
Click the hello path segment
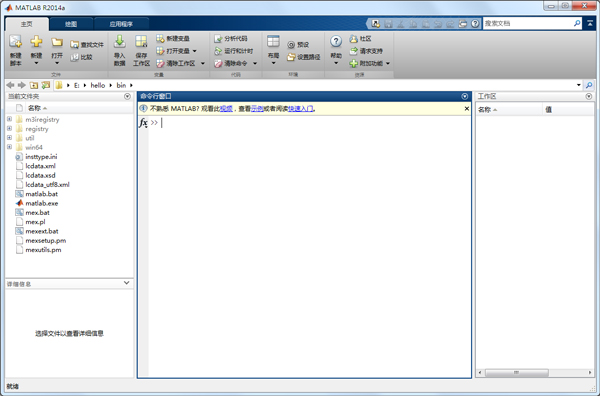[98, 85]
